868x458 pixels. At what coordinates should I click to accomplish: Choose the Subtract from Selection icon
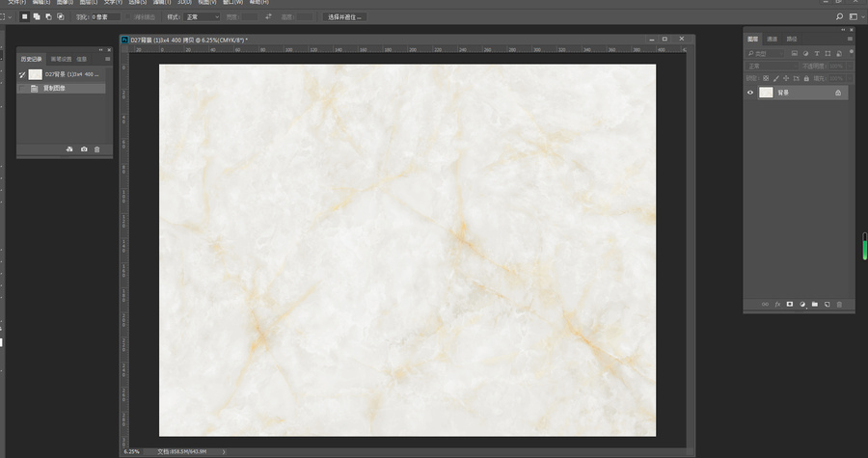(x=49, y=17)
